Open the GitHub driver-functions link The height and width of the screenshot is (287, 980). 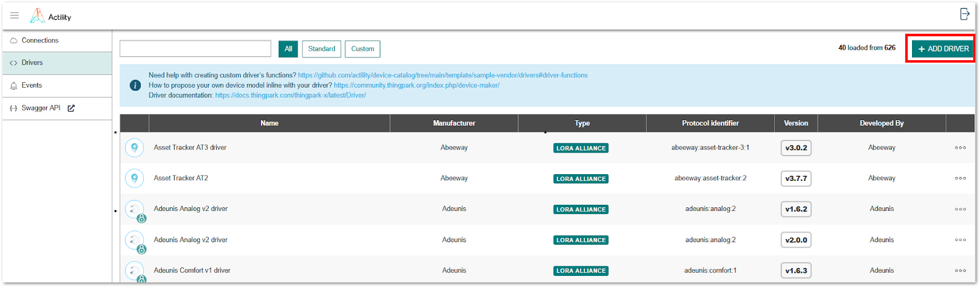click(x=443, y=75)
